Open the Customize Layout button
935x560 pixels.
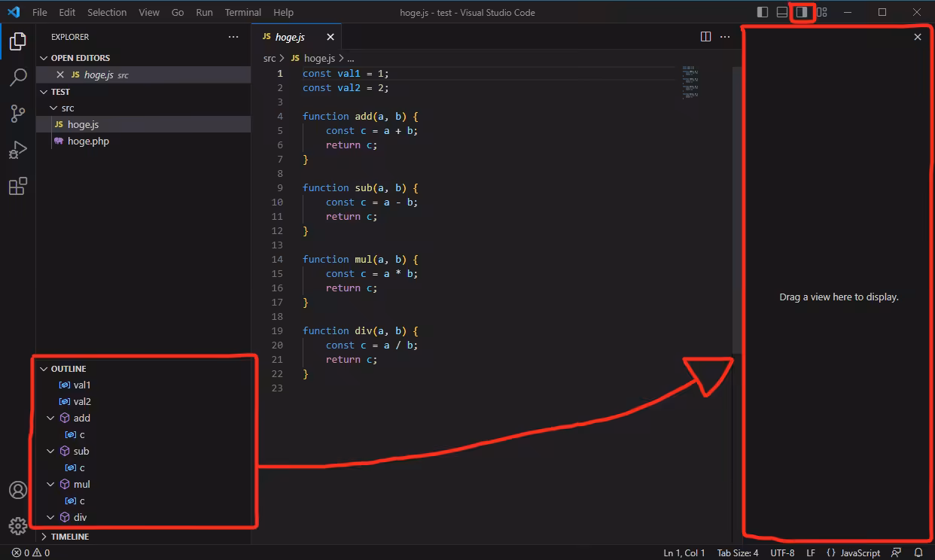tap(821, 12)
